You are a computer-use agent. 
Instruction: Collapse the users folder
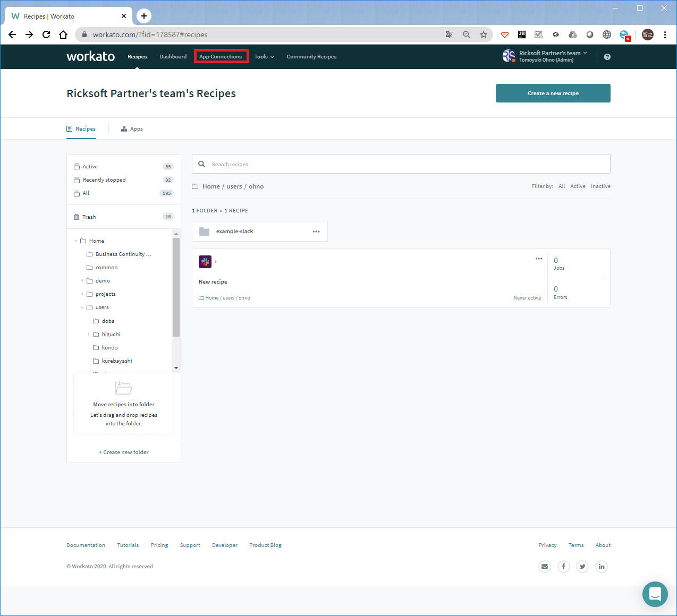tap(82, 307)
